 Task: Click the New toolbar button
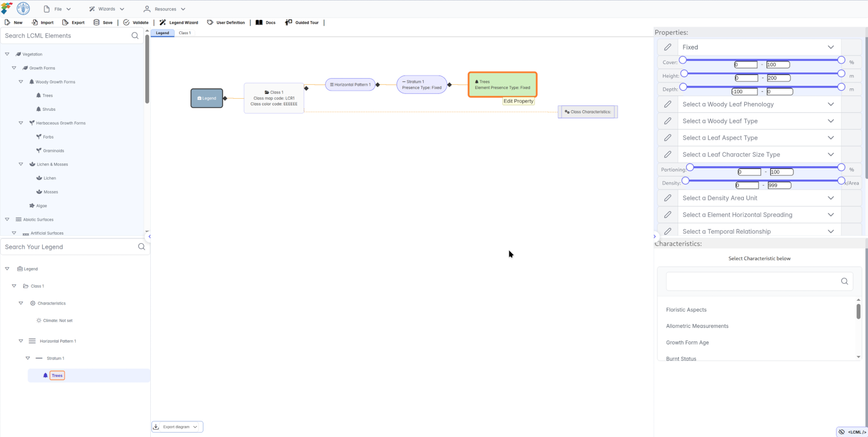click(x=14, y=22)
